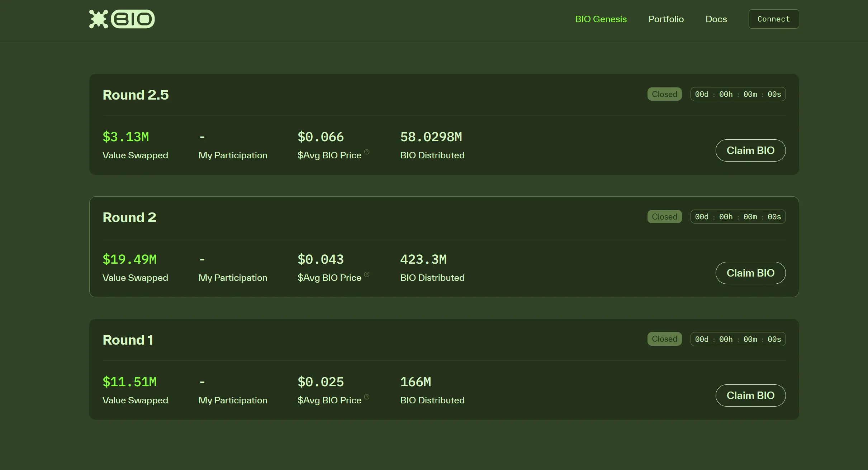
Task: Click Round 1 countdown timer
Action: (x=737, y=339)
